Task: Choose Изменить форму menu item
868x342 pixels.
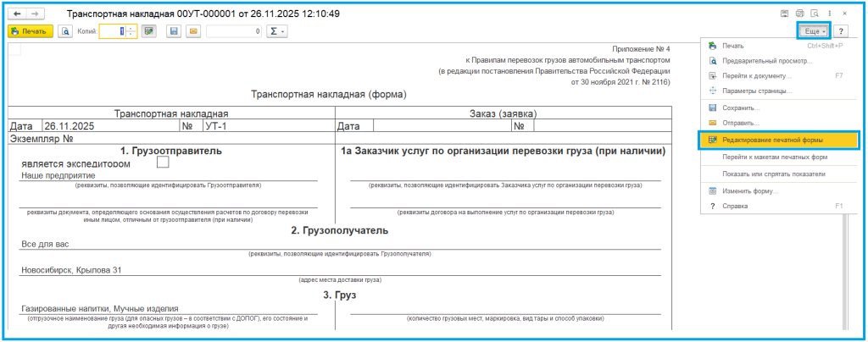Action: (x=779, y=191)
